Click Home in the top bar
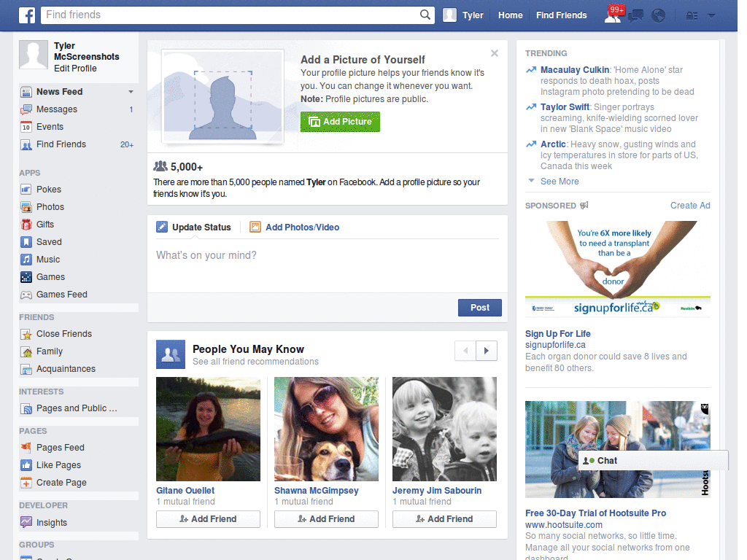The height and width of the screenshot is (560, 747). pos(510,15)
